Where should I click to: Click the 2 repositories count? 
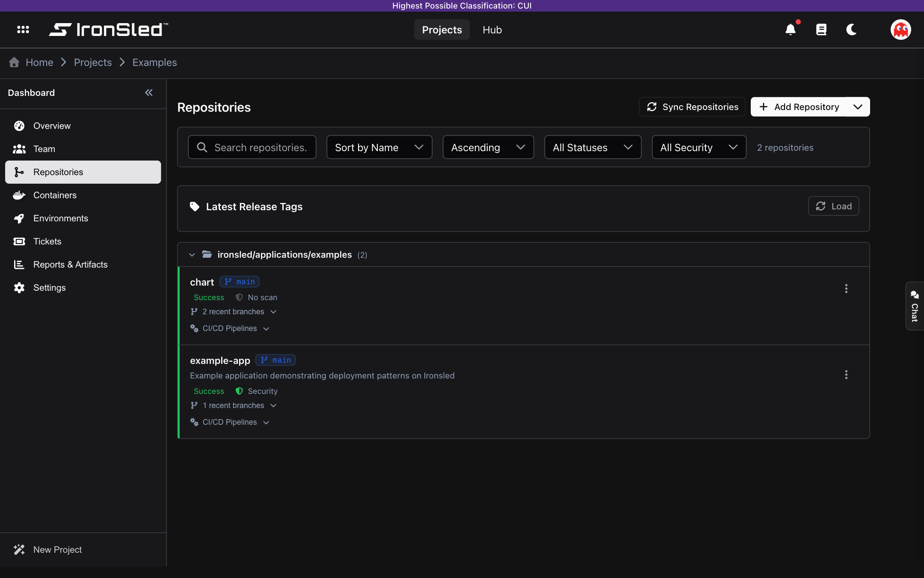click(x=785, y=147)
